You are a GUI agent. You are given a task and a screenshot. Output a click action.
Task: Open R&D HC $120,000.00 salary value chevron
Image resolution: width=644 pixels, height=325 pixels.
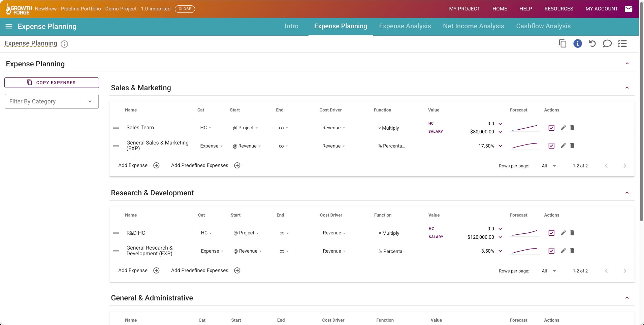pyautogui.click(x=501, y=237)
